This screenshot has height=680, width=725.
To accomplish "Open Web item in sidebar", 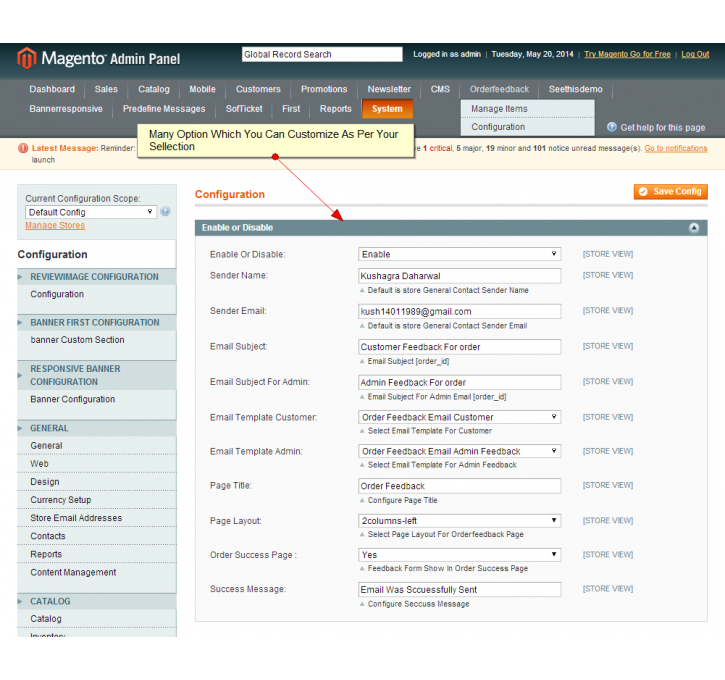I will [39, 464].
